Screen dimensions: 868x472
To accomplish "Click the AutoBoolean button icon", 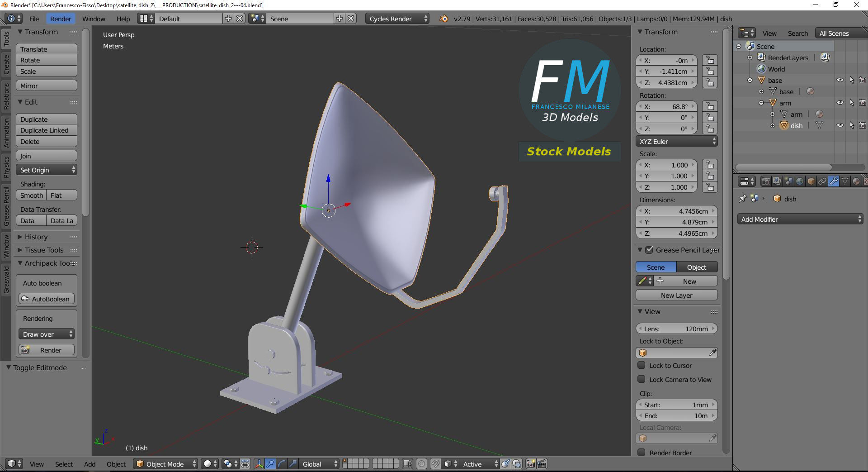I will pyautogui.click(x=26, y=299).
